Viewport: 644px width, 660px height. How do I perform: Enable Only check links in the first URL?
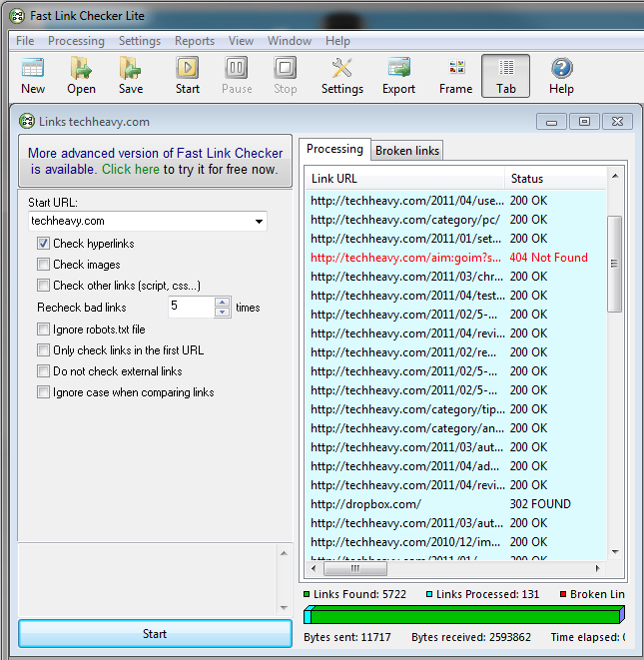[43, 350]
